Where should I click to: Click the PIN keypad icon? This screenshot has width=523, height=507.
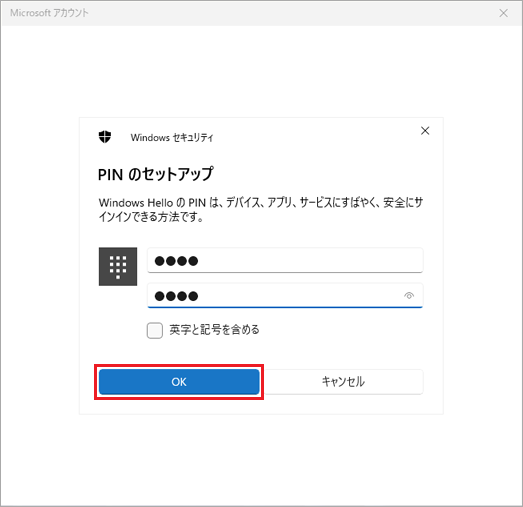click(x=118, y=267)
